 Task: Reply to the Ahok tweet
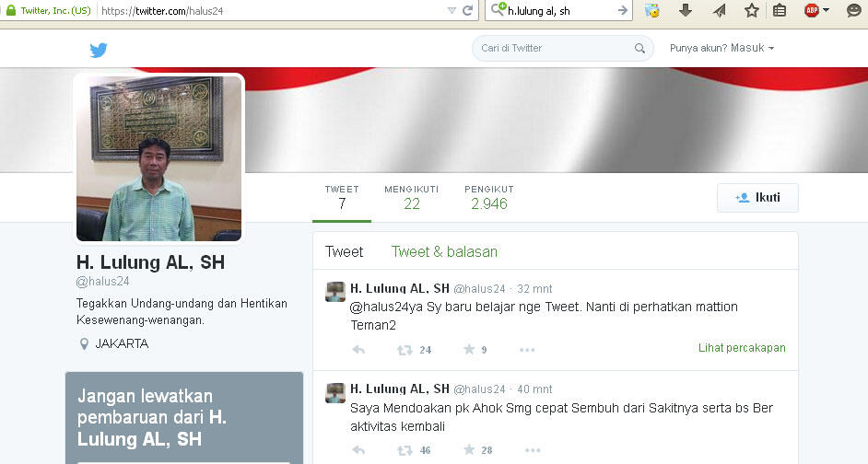click(358, 450)
